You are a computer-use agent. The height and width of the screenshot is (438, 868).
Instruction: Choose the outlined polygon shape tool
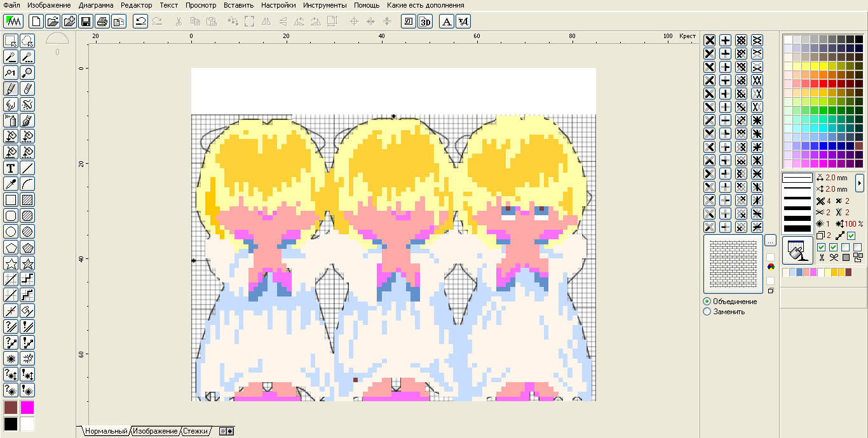click(11, 248)
